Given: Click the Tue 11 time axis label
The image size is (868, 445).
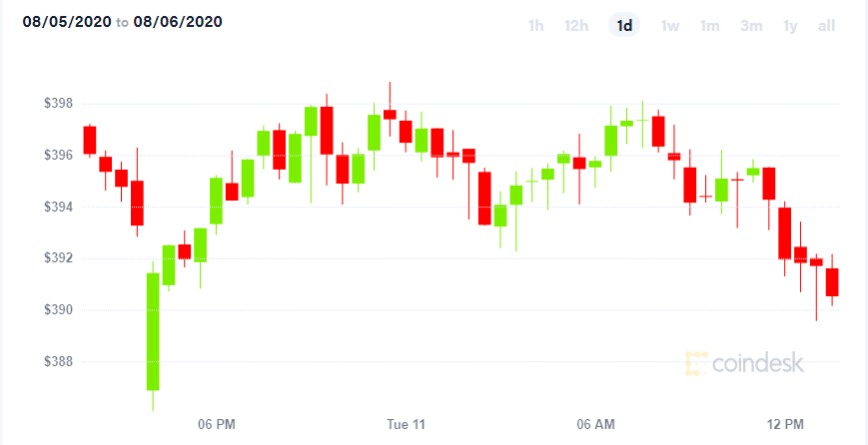Looking at the screenshot, I should (x=406, y=425).
